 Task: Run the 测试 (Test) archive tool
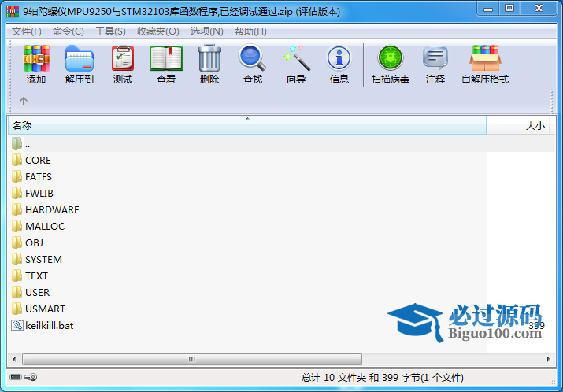[123, 58]
